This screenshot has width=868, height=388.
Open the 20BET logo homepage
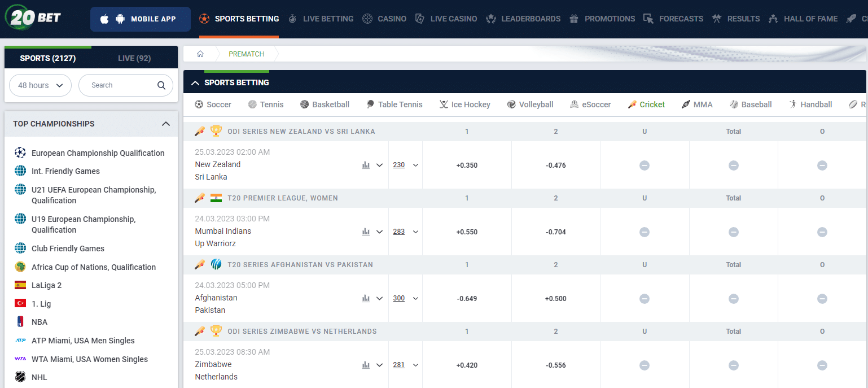point(32,17)
